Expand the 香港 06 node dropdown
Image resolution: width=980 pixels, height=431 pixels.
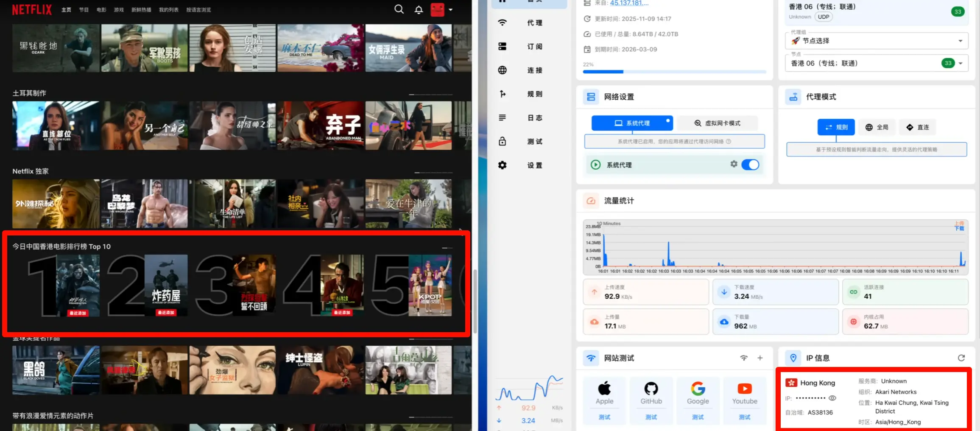[960, 63]
